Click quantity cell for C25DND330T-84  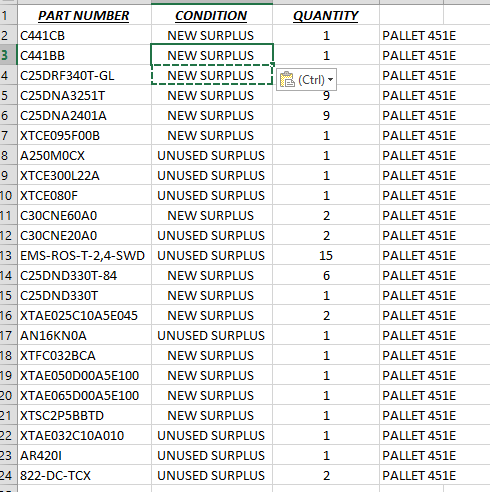326,275
